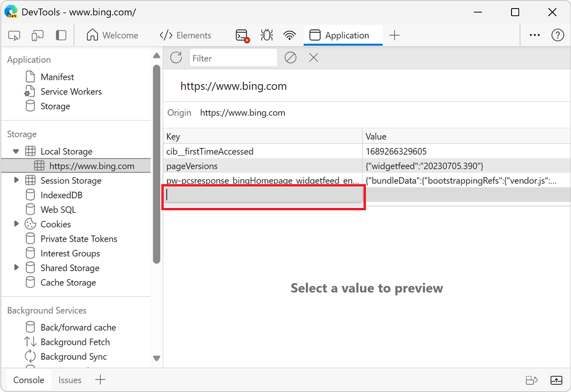Screen dimensions: 571x392
Task: Expand the Cookies section
Action: coord(16,224)
